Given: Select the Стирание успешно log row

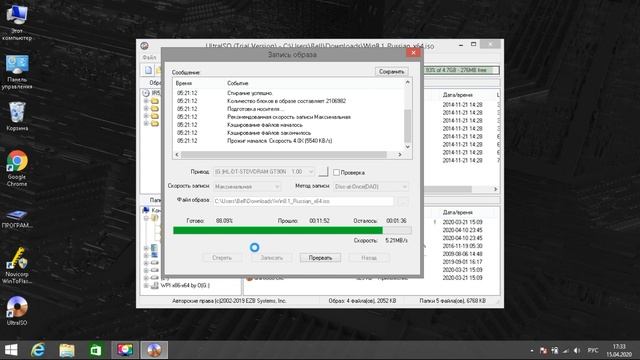Looking at the screenshot, I should tap(288, 93).
